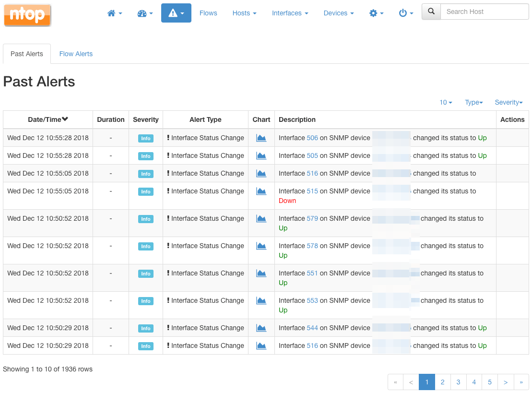Click the Chart column header
This screenshot has width=532, height=393.
tap(261, 119)
